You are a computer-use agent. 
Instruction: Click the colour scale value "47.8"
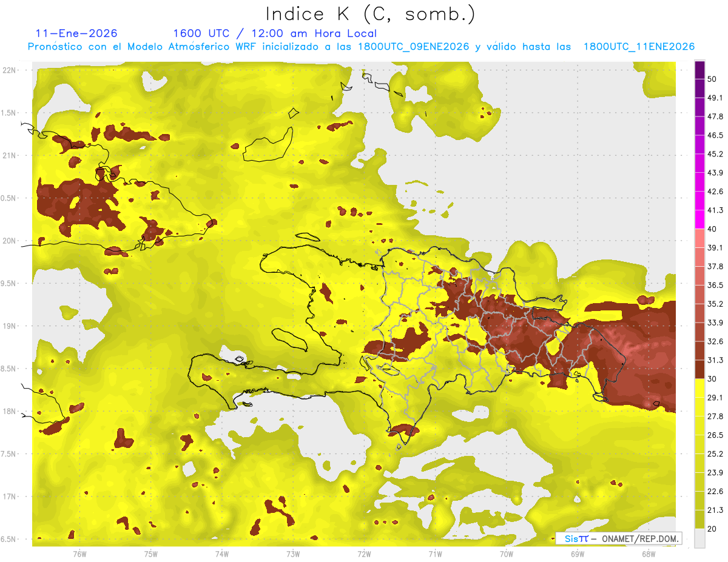pos(715,116)
